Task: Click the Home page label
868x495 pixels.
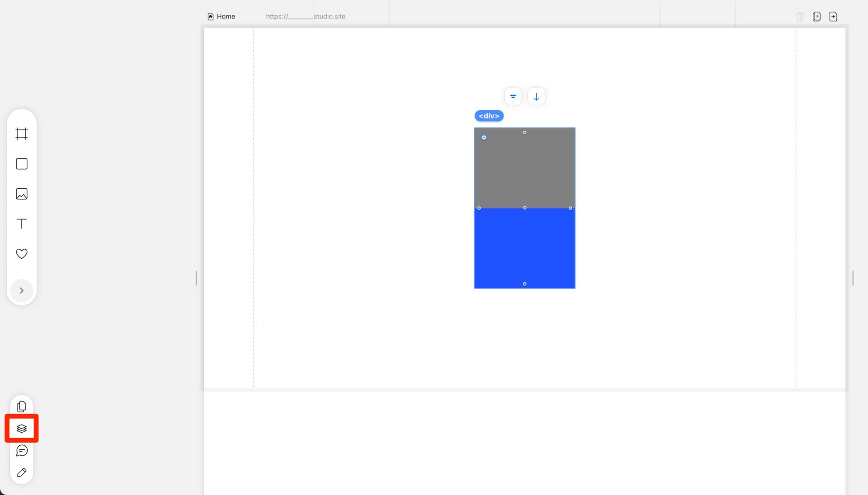Action: [x=226, y=16]
